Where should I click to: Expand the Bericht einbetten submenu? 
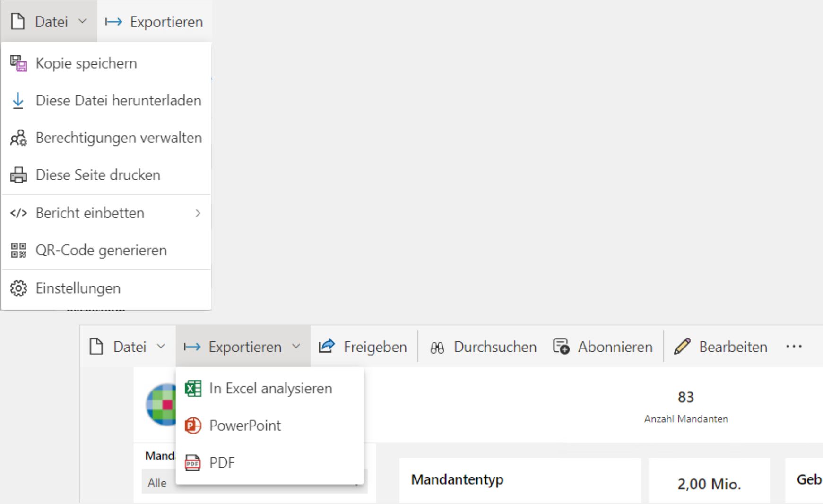click(x=106, y=213)
